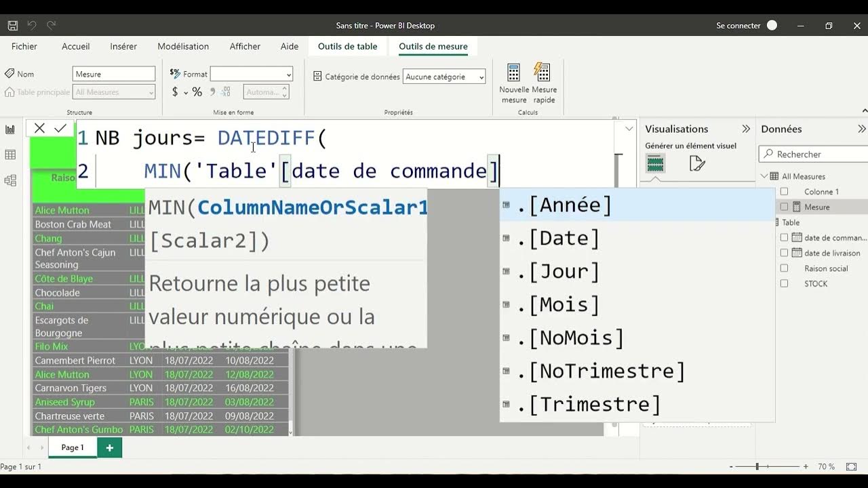Open the Aide tab

point(290,46)
